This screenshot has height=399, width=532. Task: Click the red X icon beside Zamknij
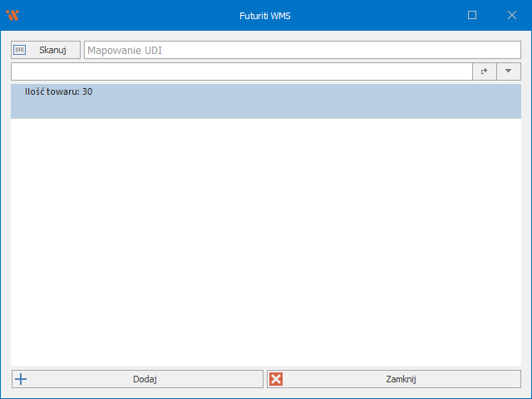(x=277, y=379)
